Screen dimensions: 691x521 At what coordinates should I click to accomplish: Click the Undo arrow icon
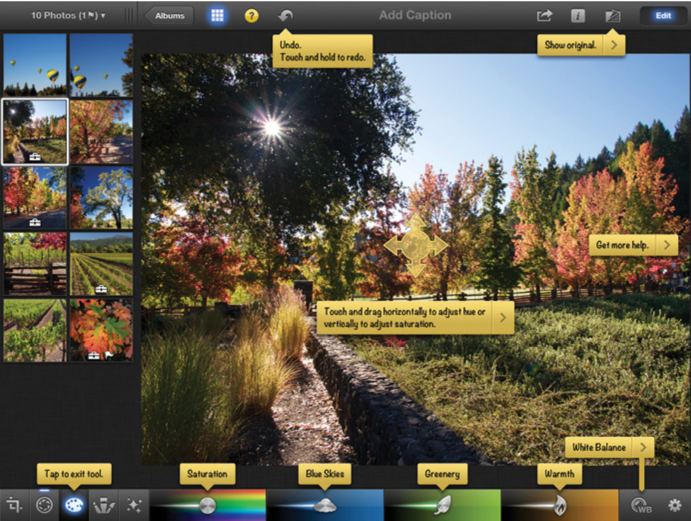point(286,16)
